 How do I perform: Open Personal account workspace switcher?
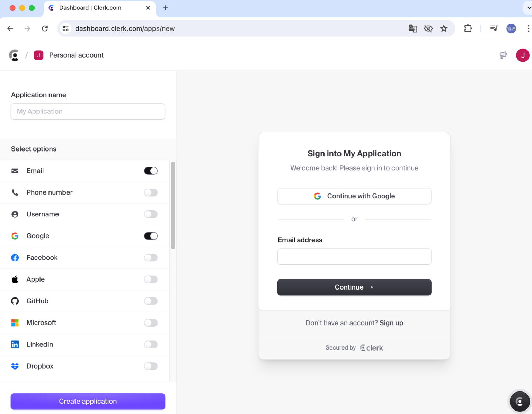tap(69, 55)
